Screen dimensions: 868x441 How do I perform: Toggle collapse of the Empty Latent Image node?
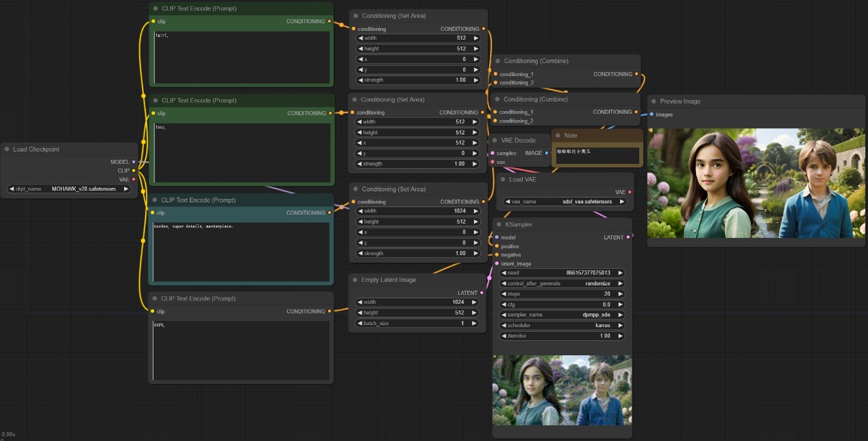click(355, 280)
